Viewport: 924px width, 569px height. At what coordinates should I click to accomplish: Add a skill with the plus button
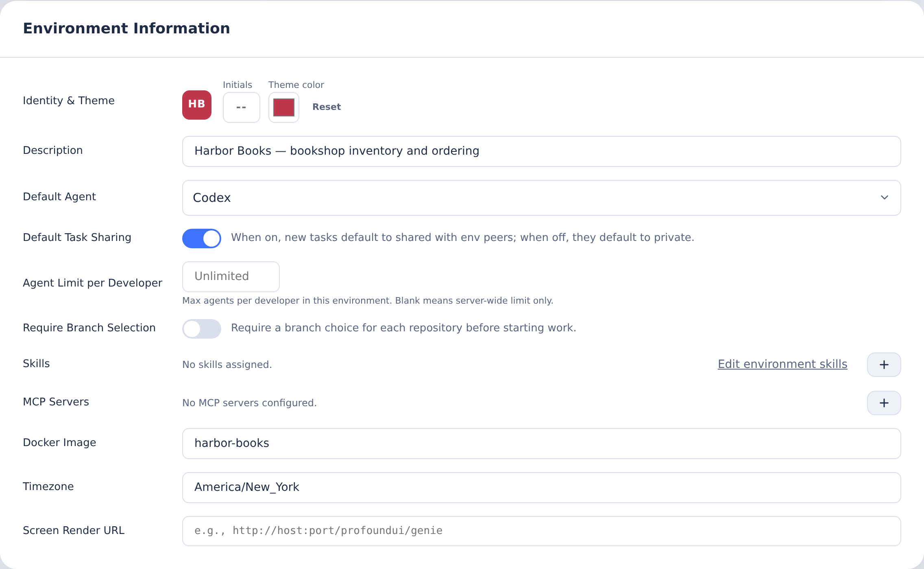pos(884,365)
